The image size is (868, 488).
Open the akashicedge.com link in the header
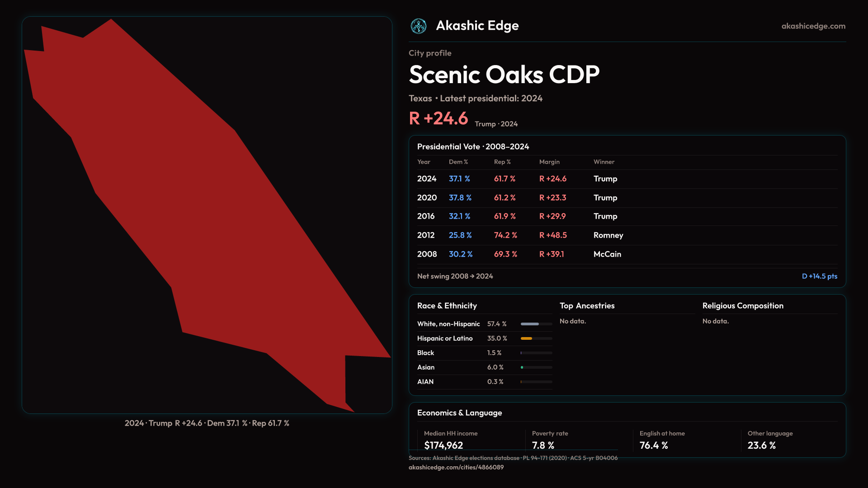pyautogui.click(x=813, y=26)
